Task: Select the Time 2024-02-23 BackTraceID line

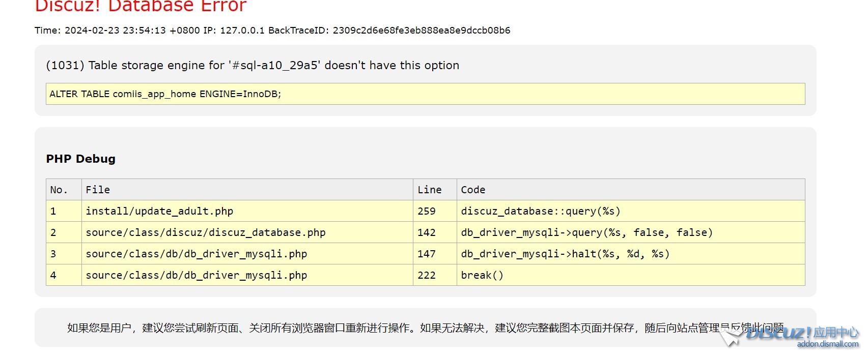Action: point(272,31)
